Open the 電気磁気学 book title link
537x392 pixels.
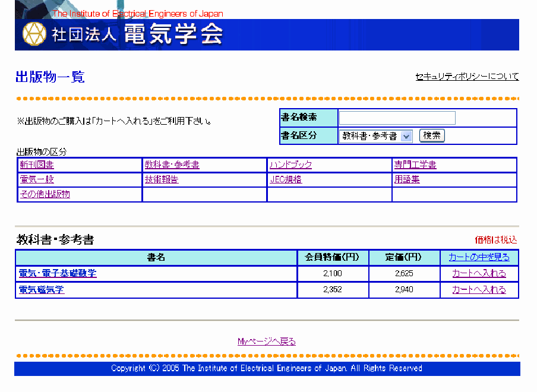[x=42, y=290]
